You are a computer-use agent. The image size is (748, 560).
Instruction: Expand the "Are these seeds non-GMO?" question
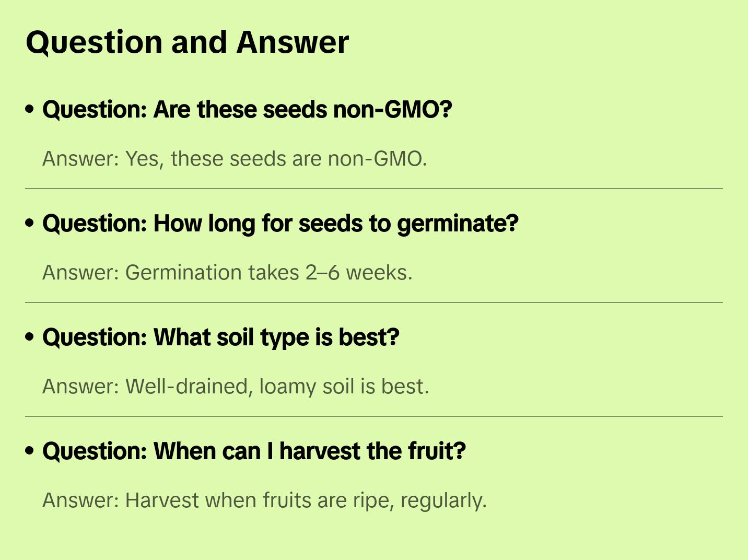pyautogui.click(x=247, y=110)
